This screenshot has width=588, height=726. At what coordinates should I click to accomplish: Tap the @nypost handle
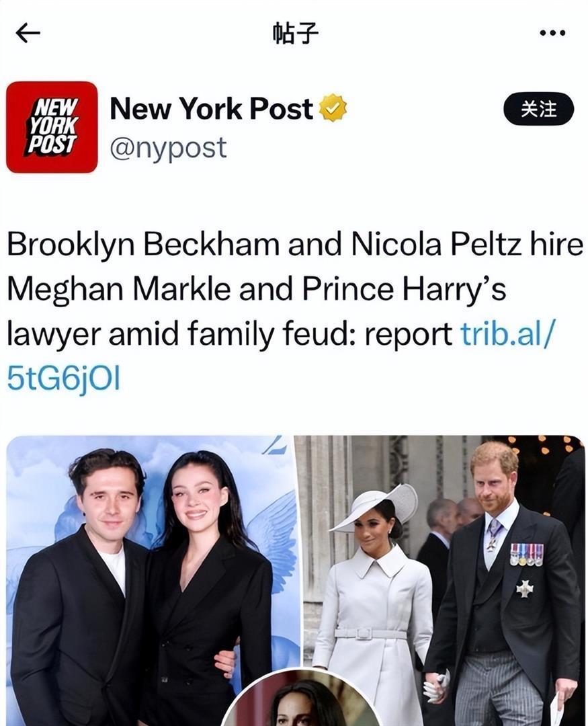coord(168,148)
